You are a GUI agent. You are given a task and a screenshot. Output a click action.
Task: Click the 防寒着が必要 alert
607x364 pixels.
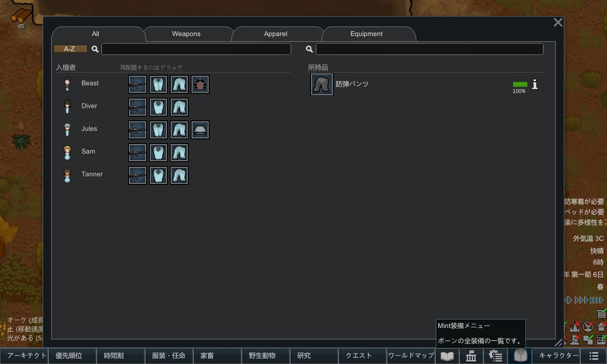tap(584, 202)
